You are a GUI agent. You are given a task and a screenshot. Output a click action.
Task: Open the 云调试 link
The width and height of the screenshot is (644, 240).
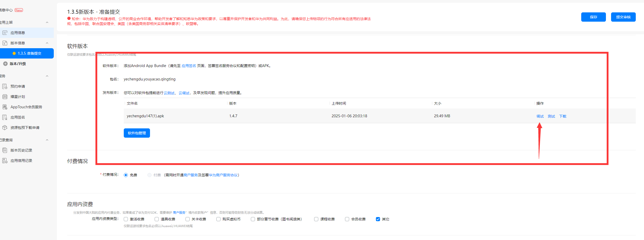coord(184,93)
